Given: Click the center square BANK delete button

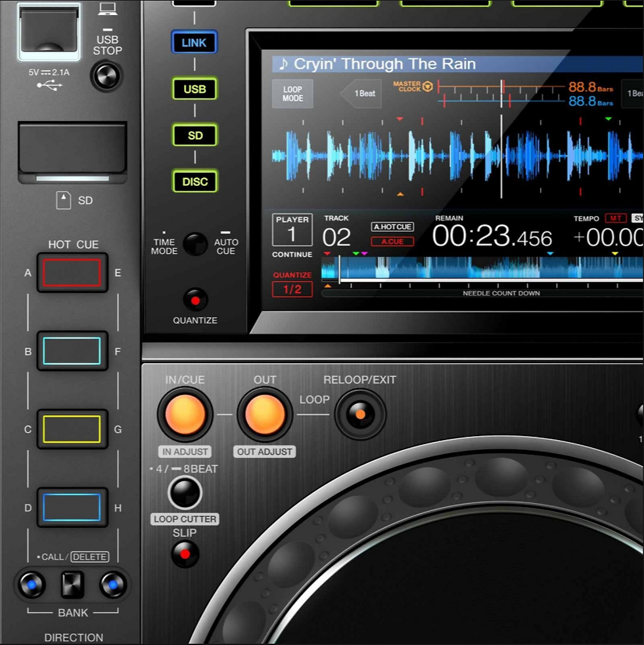Looking at the screenshot, I should tap(72, 585).
